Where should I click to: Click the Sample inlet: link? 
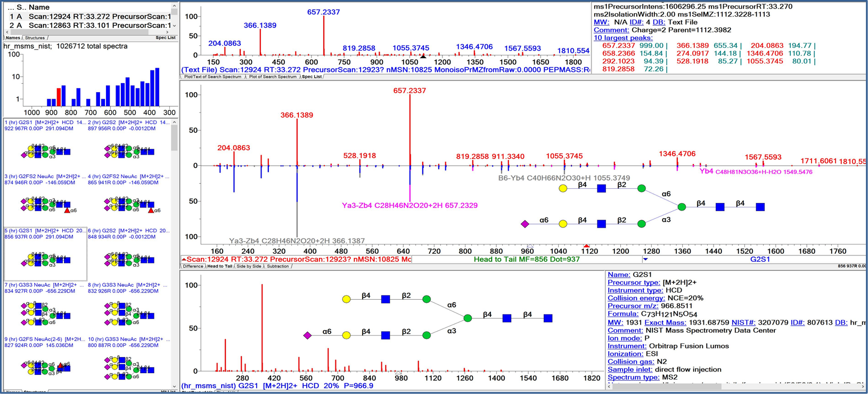point(630,369)
